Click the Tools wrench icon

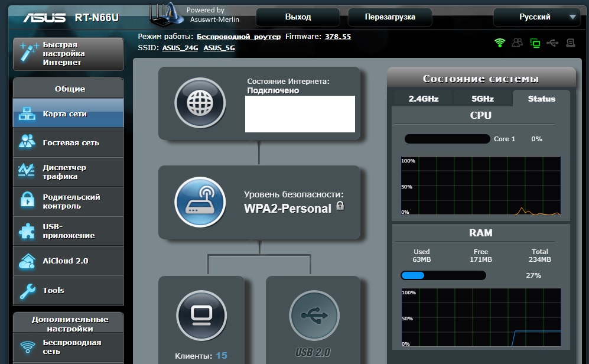click(27, 291)
